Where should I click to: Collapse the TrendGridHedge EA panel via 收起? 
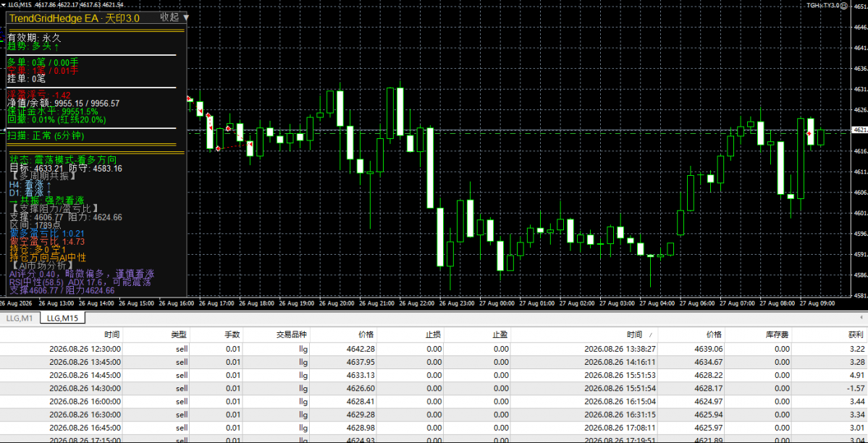[x=169, y=17]
